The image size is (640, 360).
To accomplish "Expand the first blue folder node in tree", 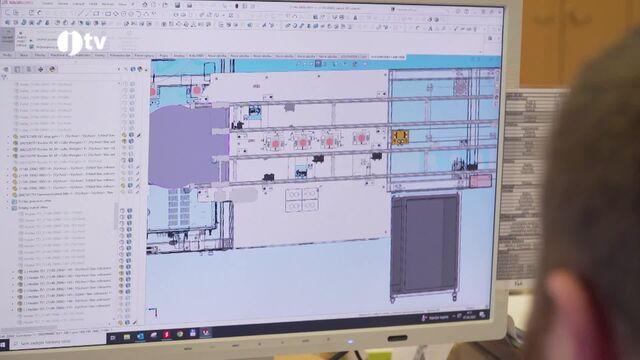I will tap(8, 201).
